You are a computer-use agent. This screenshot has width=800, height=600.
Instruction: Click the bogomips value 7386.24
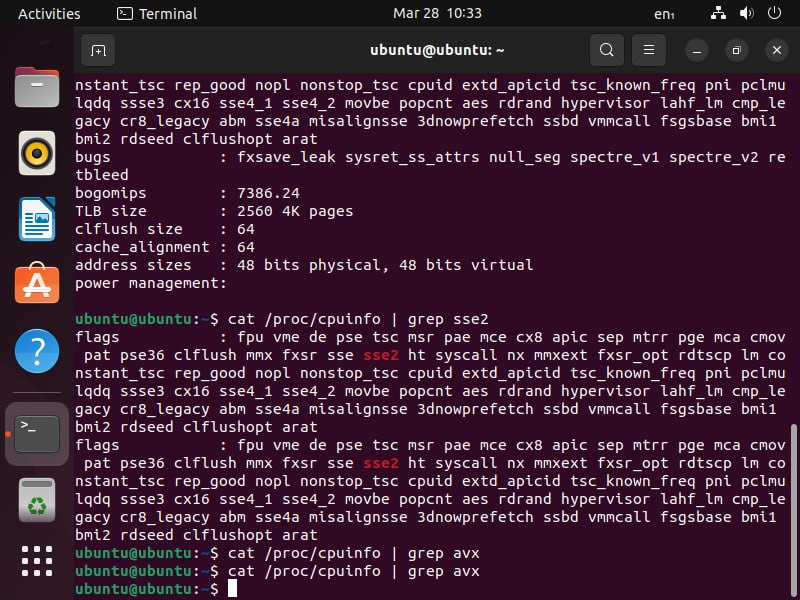[268, 193]
